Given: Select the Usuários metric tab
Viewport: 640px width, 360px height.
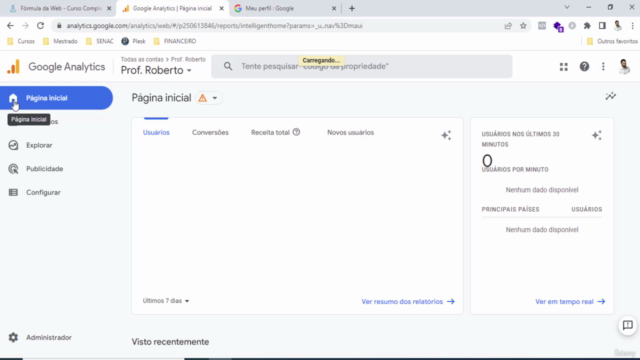Looking at the screenshot, I should [x=156, y=133].
